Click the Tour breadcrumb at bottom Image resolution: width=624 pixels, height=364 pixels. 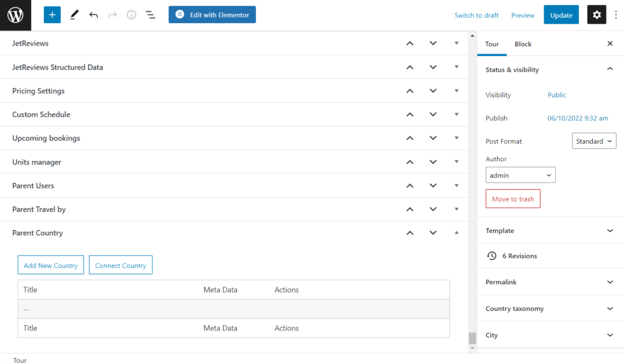click(x=20, y=360)
